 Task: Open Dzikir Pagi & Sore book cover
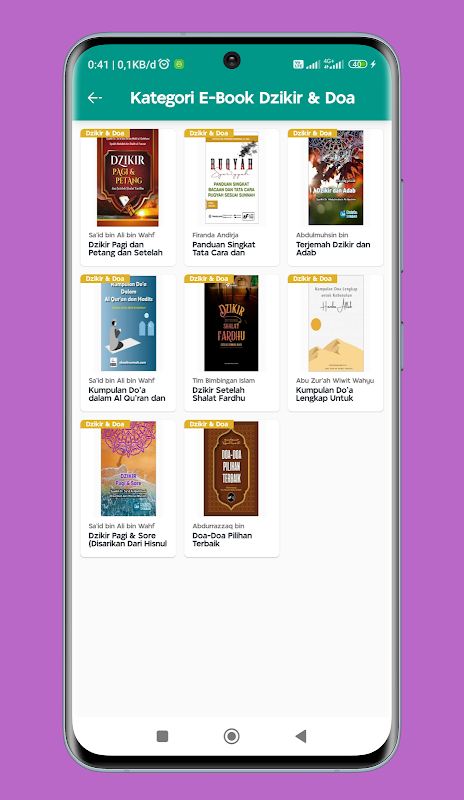pos(128,468)
